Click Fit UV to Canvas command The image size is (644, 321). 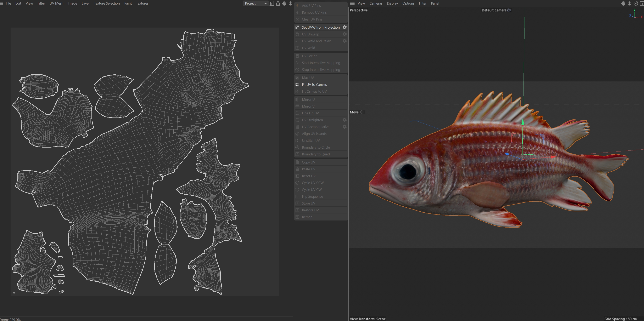(314, 85)
